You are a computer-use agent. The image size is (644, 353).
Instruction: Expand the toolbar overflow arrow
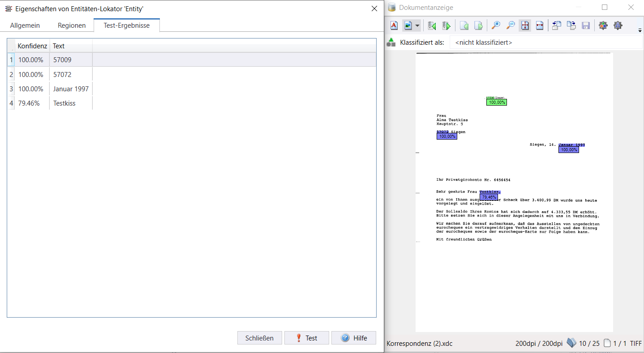640,30
